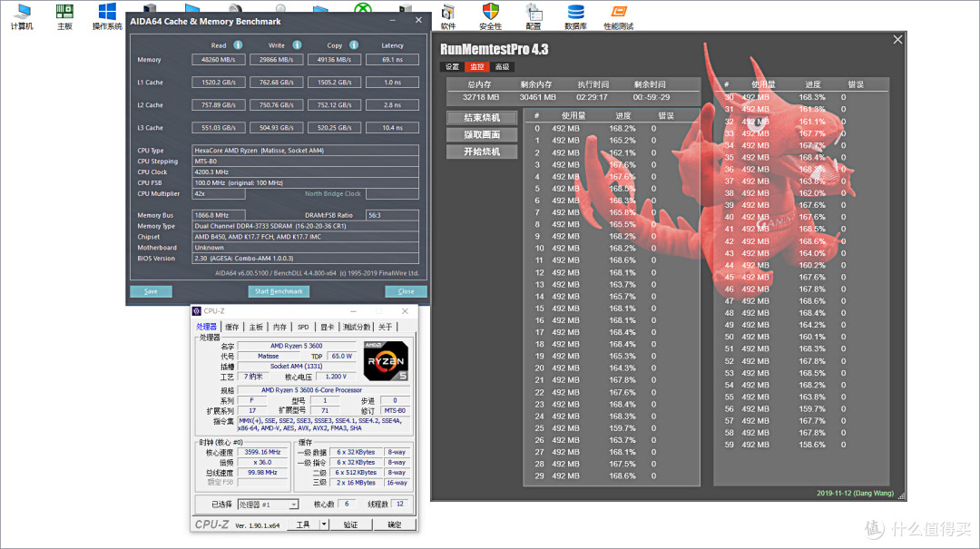
Task: Click the Start Benchmark button in AIDA64
Action: pos(279,291)
